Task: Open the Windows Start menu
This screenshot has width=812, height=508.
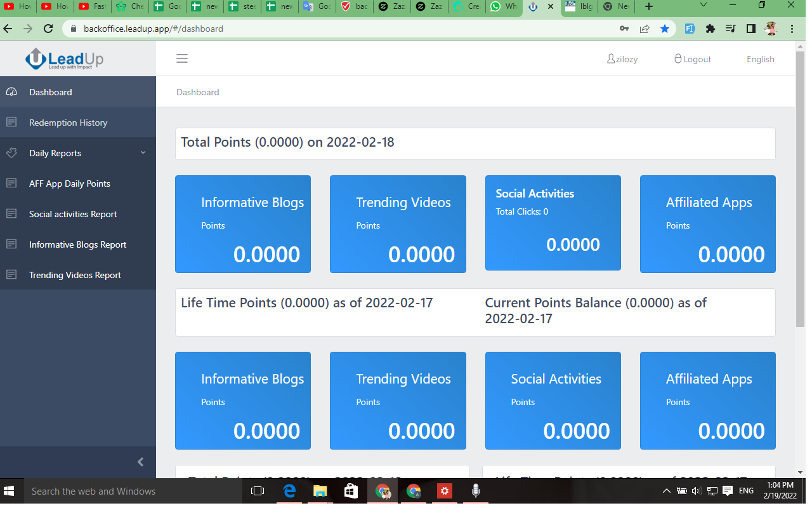Action: pyautogui.click(x=10, y=491)
